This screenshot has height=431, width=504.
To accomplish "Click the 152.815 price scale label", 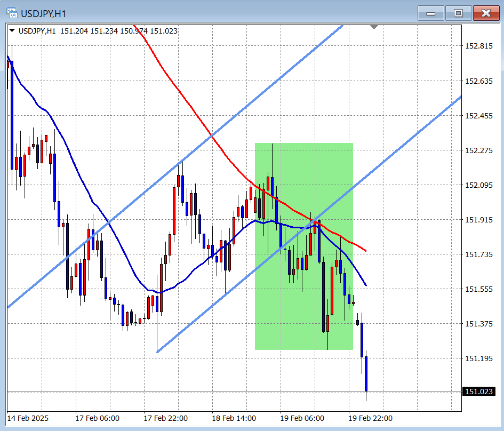I will pyautogui.click(x=478, y=46).
